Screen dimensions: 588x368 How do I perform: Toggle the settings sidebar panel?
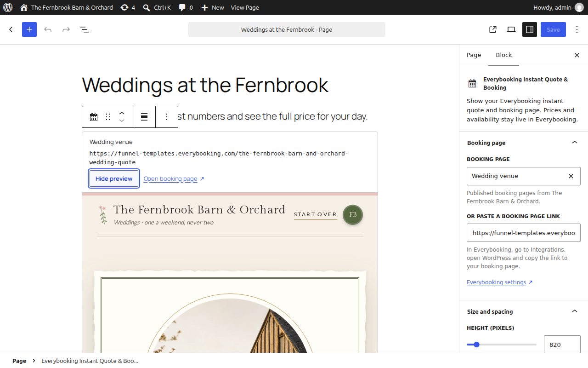coord(530,29)
